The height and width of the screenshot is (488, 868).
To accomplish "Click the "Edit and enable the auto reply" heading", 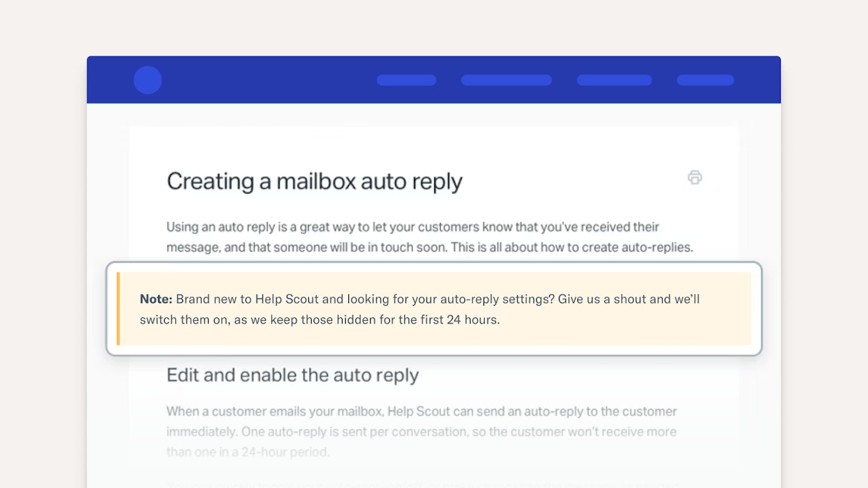I will point(293,375).
